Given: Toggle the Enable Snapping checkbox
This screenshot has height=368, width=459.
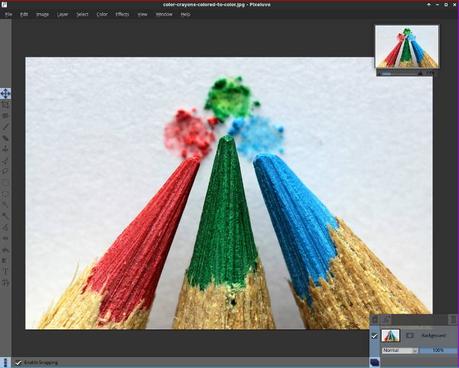Looking at the screenshot, I should [x=18, y=362].
